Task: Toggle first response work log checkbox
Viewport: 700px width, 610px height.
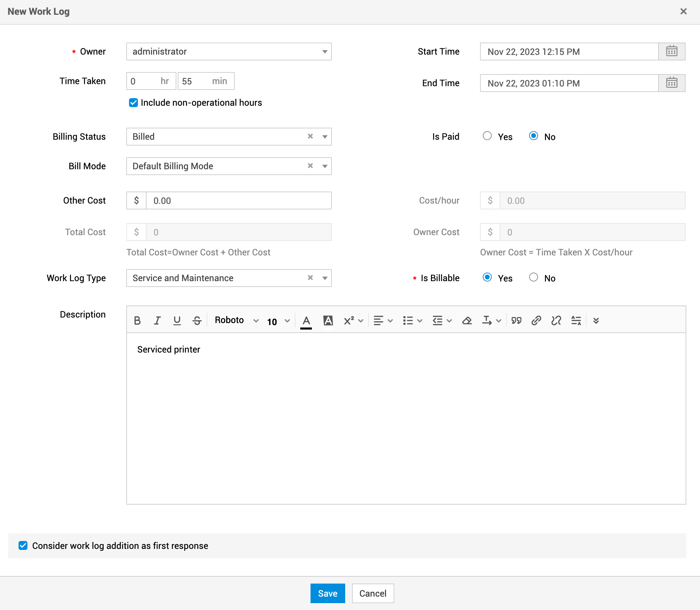Action: 23,545
